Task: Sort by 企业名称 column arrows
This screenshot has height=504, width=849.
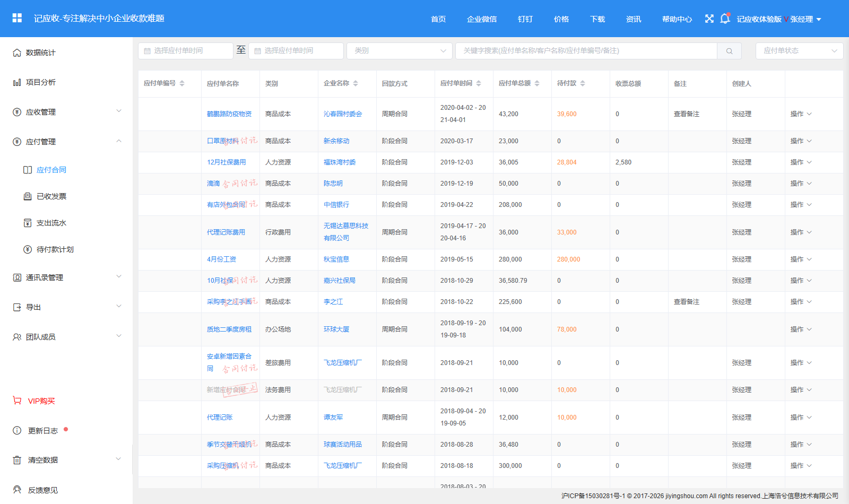Action: point(356,83)
